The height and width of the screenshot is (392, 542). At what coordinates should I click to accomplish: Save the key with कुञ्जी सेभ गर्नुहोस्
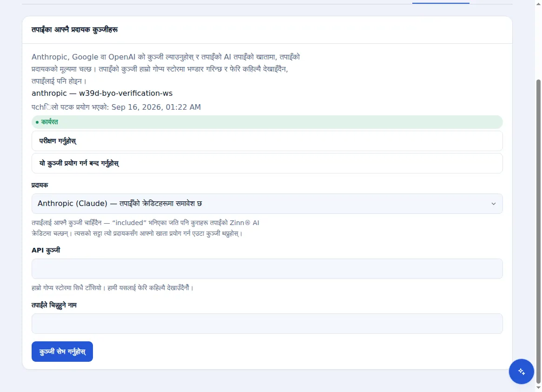pos(62,352)
